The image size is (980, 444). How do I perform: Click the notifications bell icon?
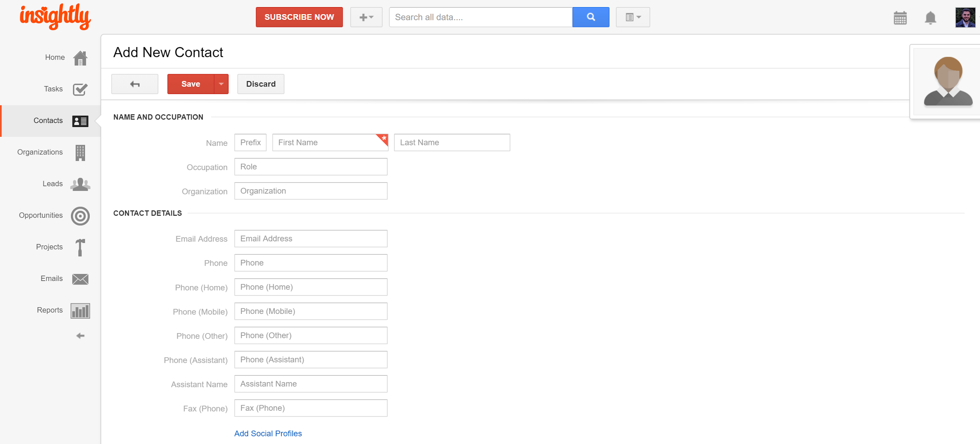click(930, 18)
